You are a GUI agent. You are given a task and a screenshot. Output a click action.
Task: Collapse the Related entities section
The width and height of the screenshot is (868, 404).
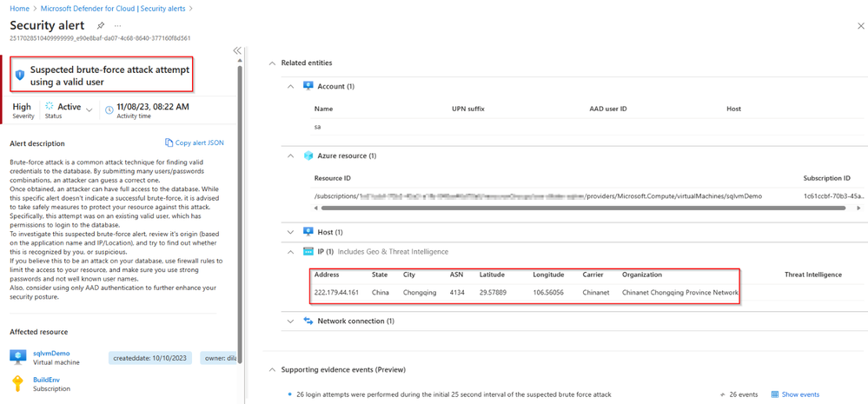[271, 63]
